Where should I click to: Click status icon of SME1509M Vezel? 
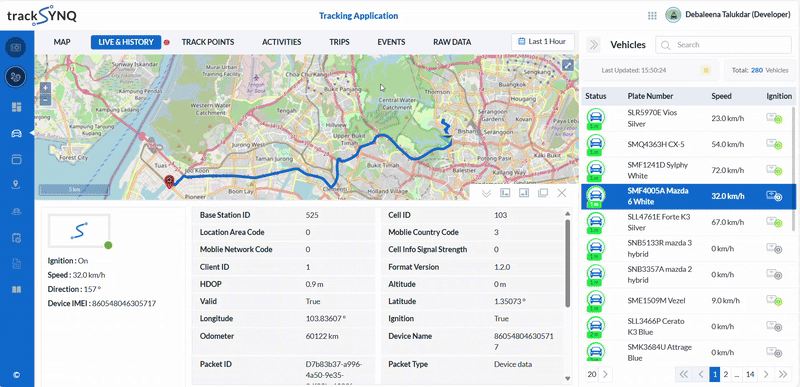(x=595, y=300)
